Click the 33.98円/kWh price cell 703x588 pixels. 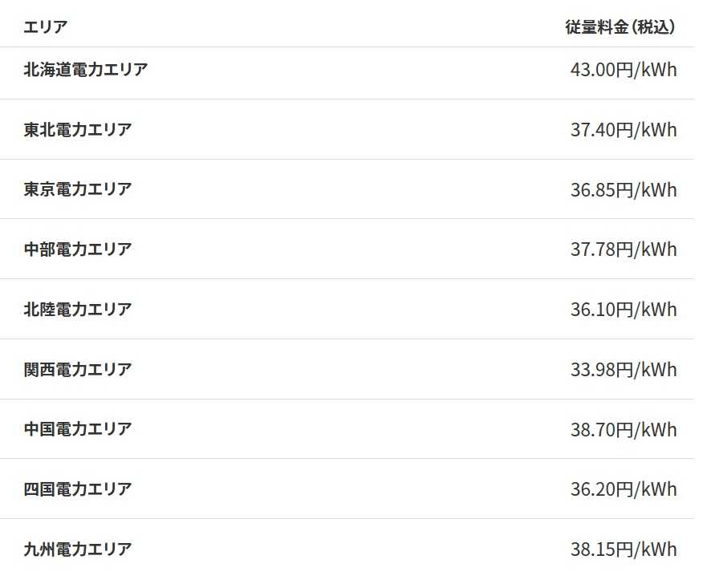coord(624,370)
